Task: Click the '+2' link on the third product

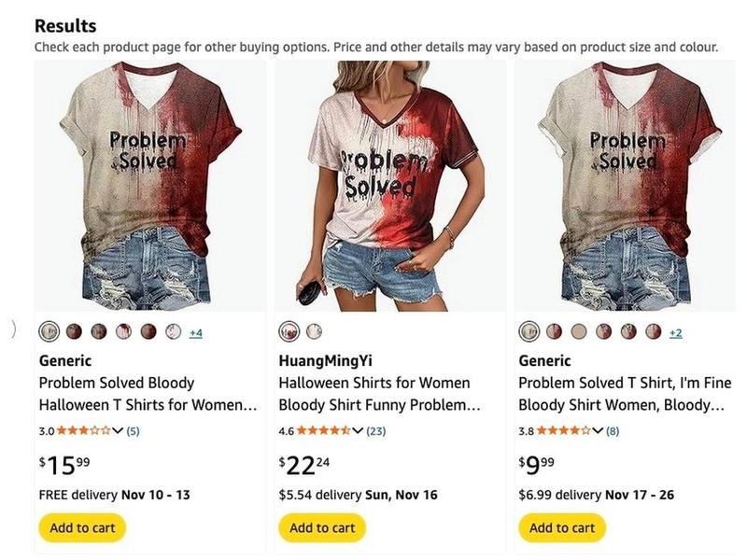Action: click(674, 329)
